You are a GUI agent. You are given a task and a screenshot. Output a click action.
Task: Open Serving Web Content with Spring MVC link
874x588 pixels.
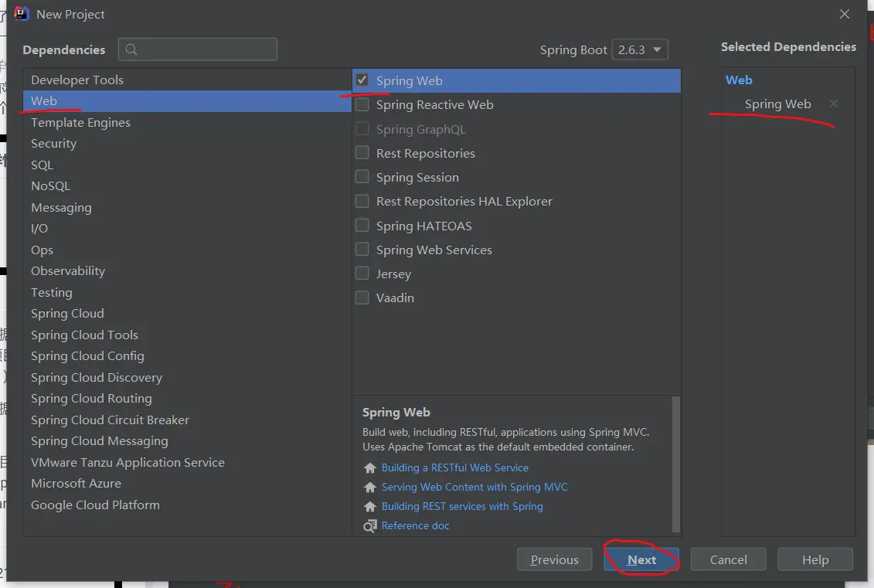point(474,487)
